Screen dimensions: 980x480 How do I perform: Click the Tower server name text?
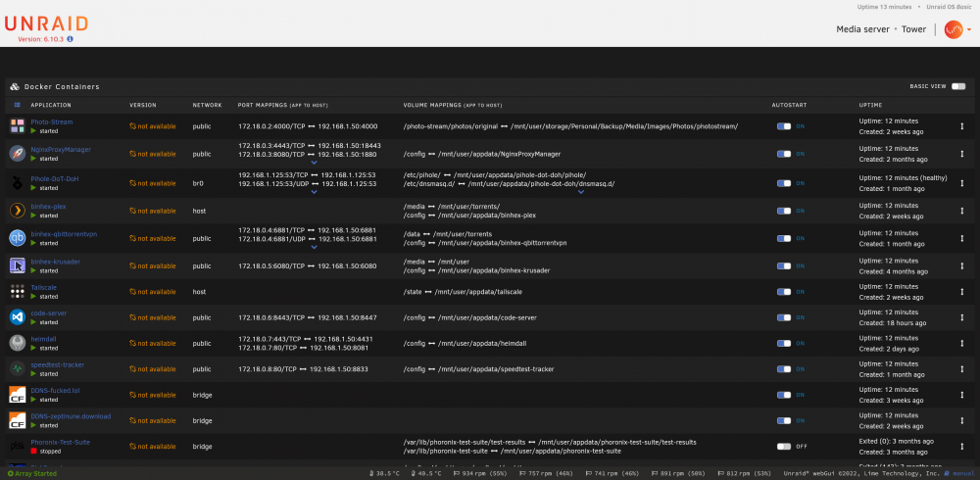pyautogui.click(x=913, y=29)
